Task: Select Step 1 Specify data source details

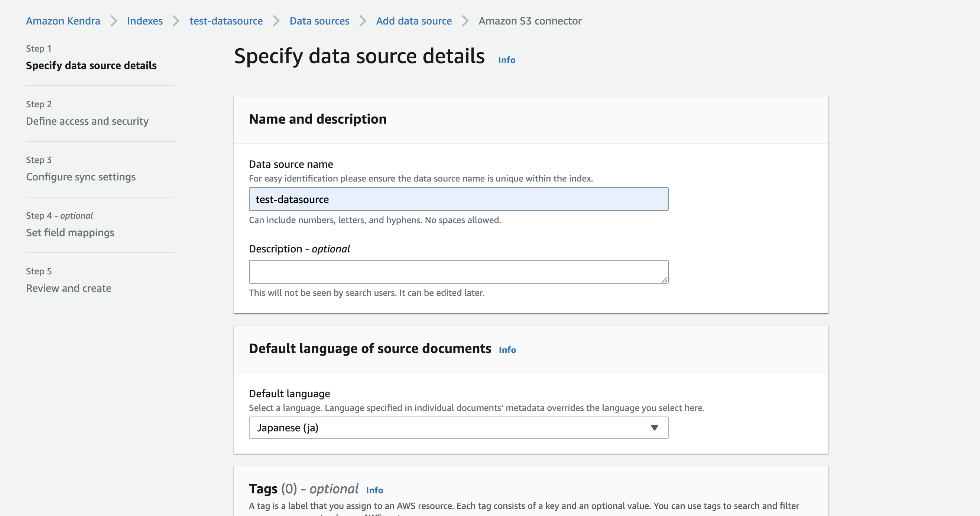Action: pyautogui.click(x=91, y=65)
